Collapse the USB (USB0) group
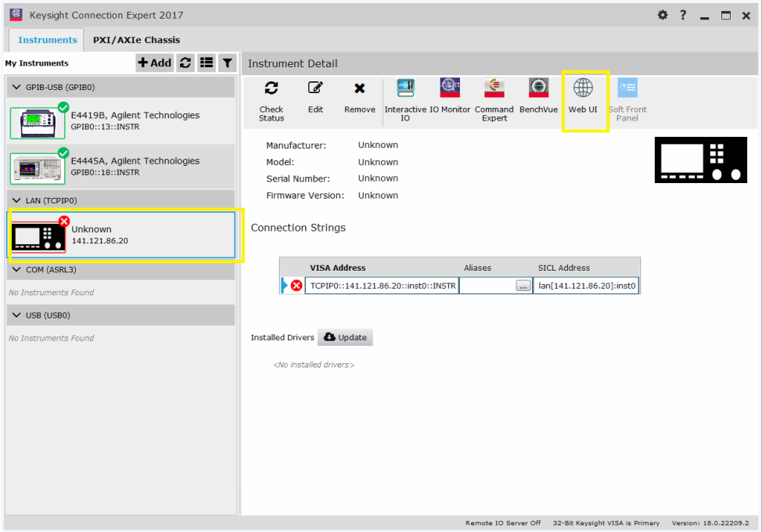762x532 pixels. pos(16,315)
